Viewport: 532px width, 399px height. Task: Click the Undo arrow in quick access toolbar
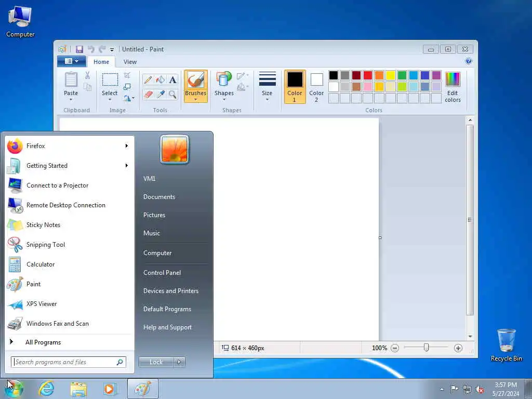coord(90,49)
